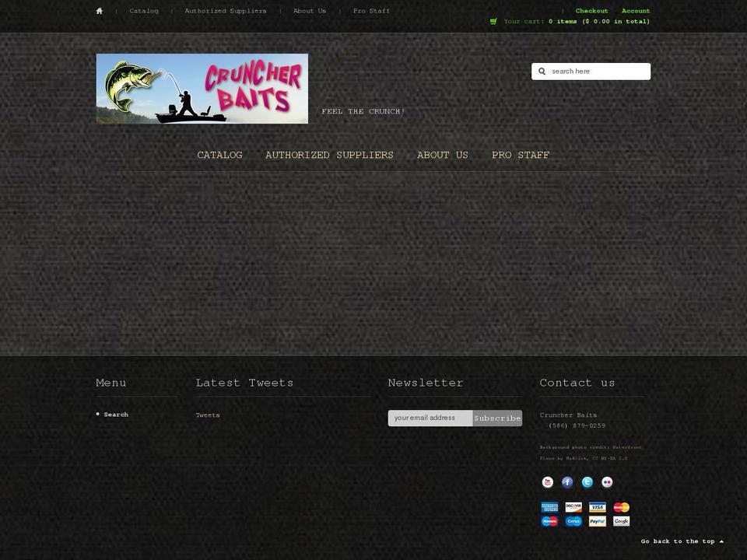Click the Google checkout icon
Image resolution: width=747 pixels, height=560 pixels.
tap(621, 521)
